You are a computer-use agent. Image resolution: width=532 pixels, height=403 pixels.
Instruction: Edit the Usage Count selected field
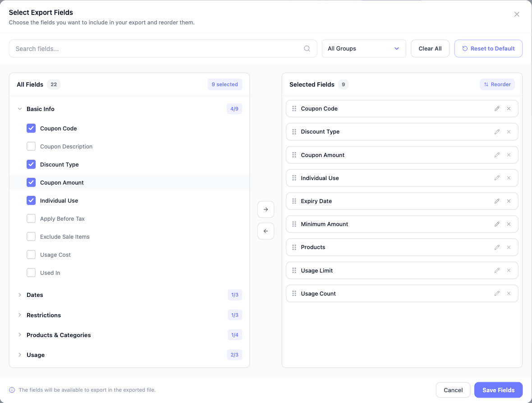click(497, 293)
